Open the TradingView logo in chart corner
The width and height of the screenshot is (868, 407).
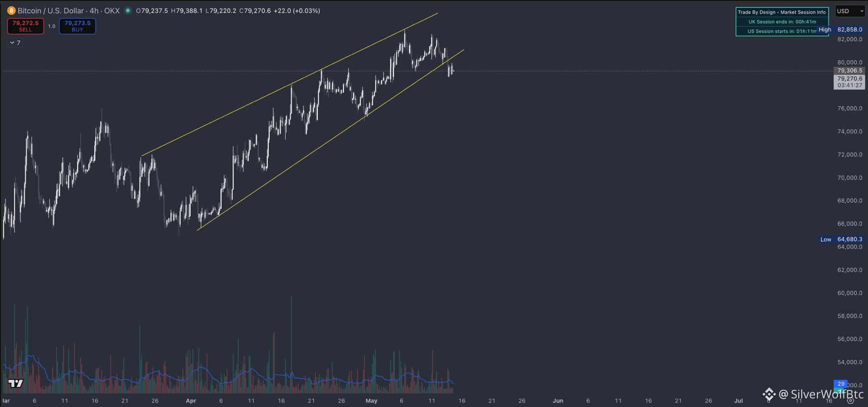pos(16,383)
